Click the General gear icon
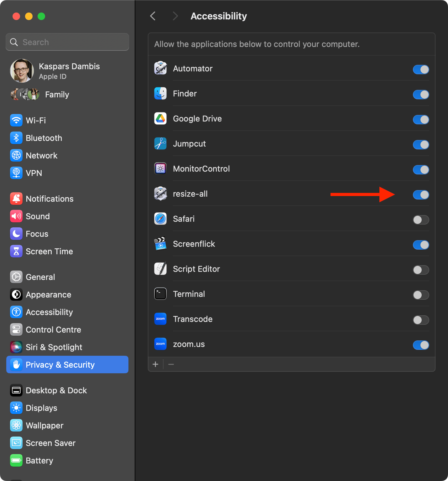 [x=16, y=277]
